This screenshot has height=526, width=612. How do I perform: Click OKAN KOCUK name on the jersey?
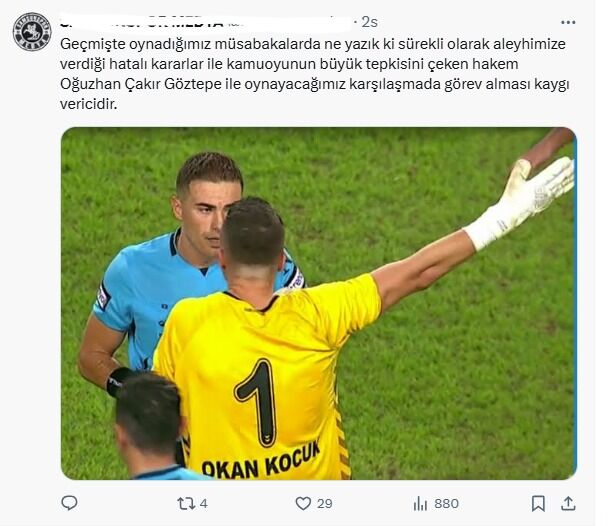[x=261, y=461]
